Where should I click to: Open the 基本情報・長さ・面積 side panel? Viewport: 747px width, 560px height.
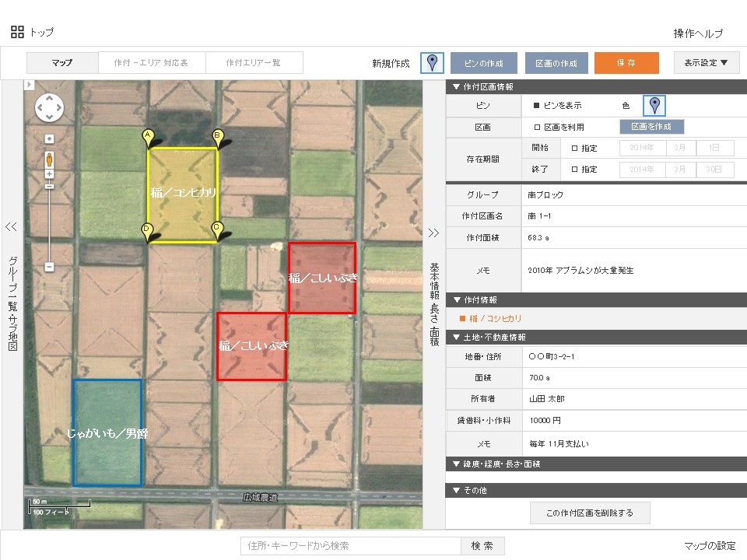click(434, 304)
